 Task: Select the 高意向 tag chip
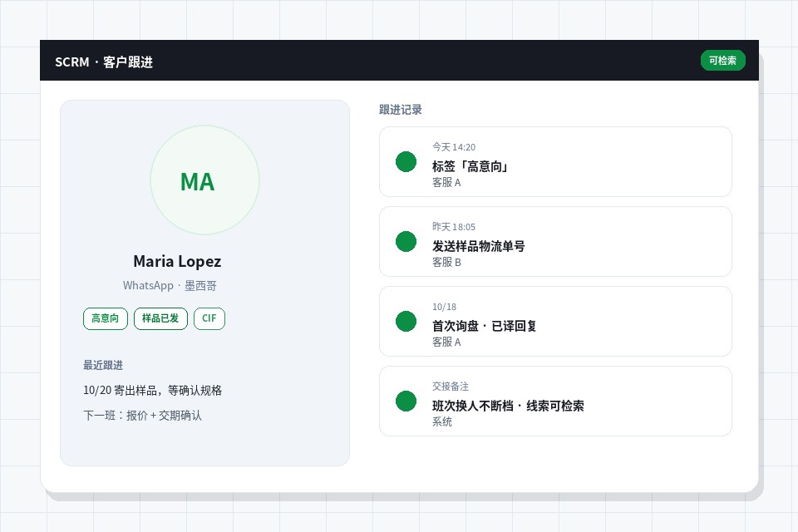(x=106, y=318)
